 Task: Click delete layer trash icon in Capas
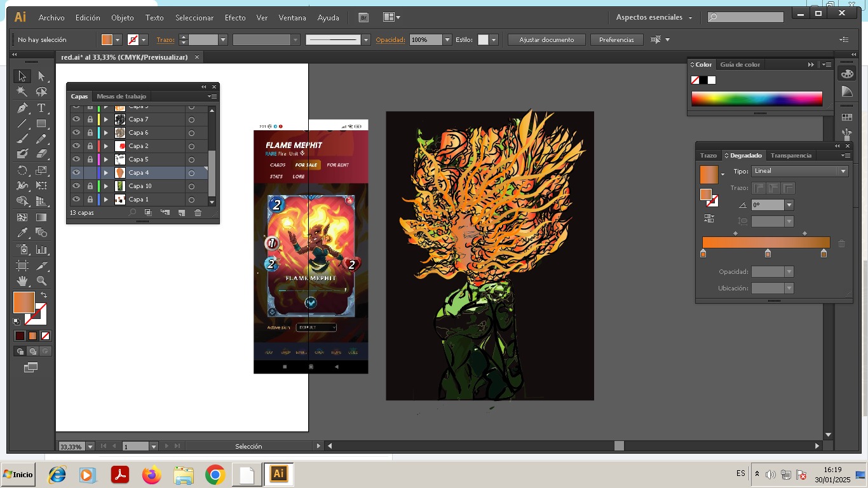[198, 213]
